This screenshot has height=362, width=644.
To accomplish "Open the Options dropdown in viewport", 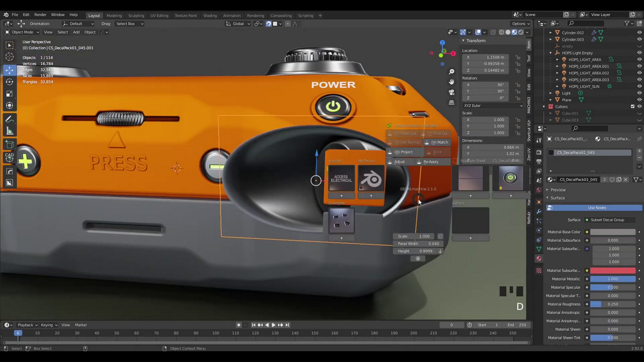I will tap(521, 24).
